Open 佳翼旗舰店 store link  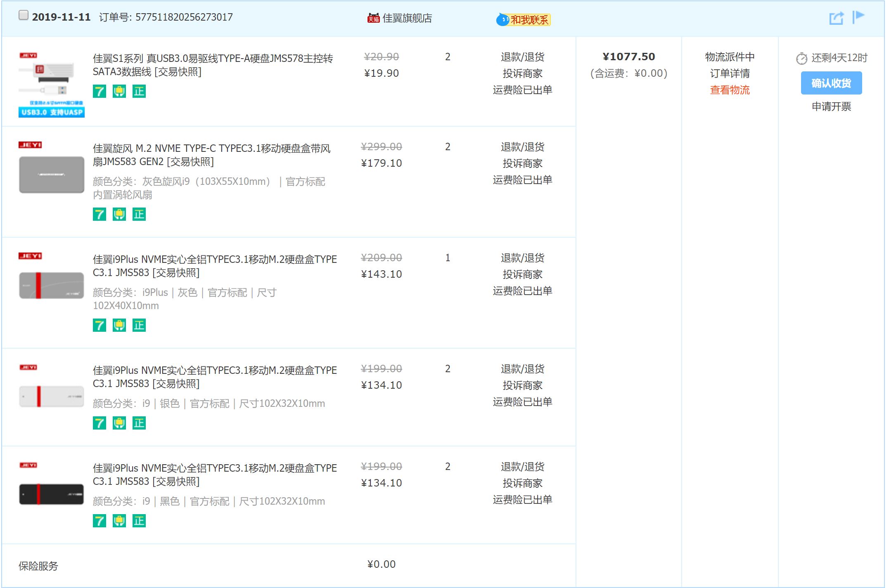(407, 18)
